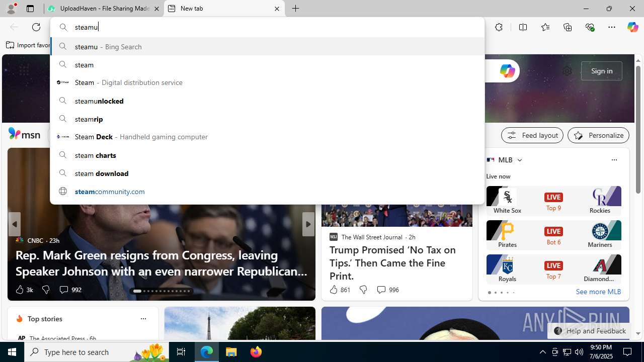Switch to the New tab tab
The image size is (644, 362).
point(224,9)
